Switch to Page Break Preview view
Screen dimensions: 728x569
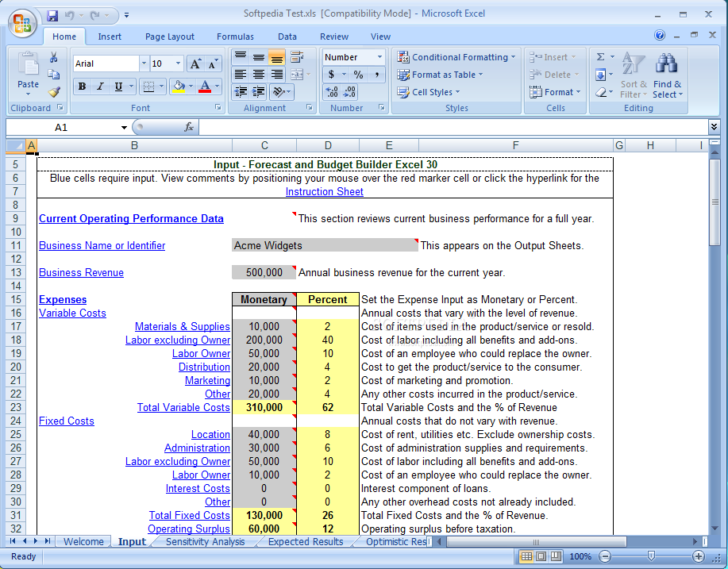tap(556, 556)
